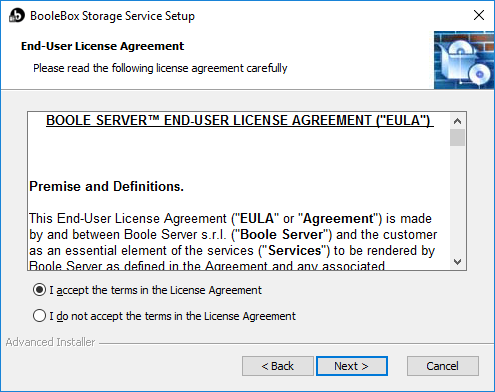
Task: Click the BOOLE SERVER EULA underlined title
Action: tap(240, 121)
